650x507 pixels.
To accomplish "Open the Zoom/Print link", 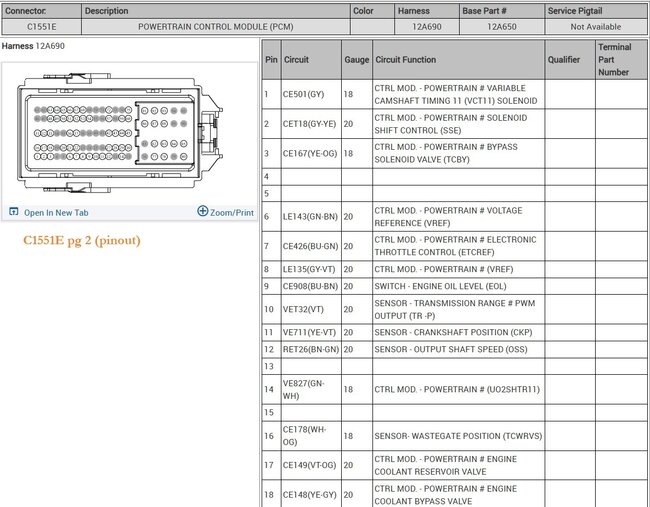I will coord(232,213).
